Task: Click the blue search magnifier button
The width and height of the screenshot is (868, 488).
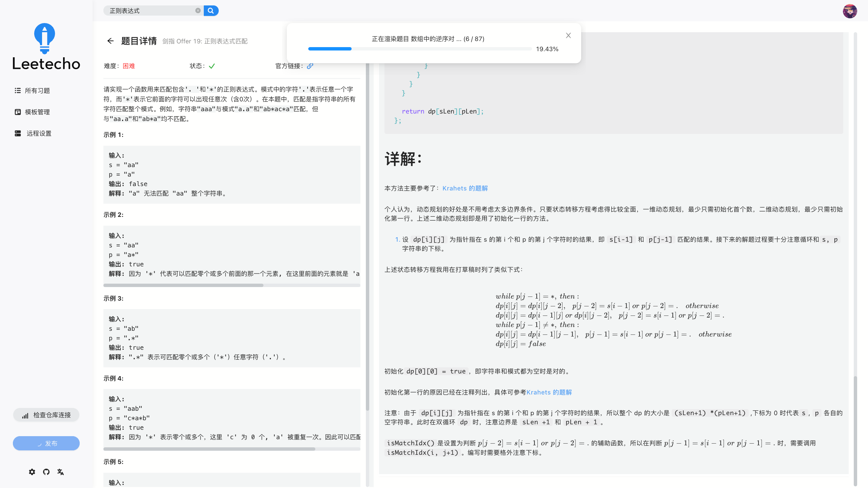Action: coord(211,11)
